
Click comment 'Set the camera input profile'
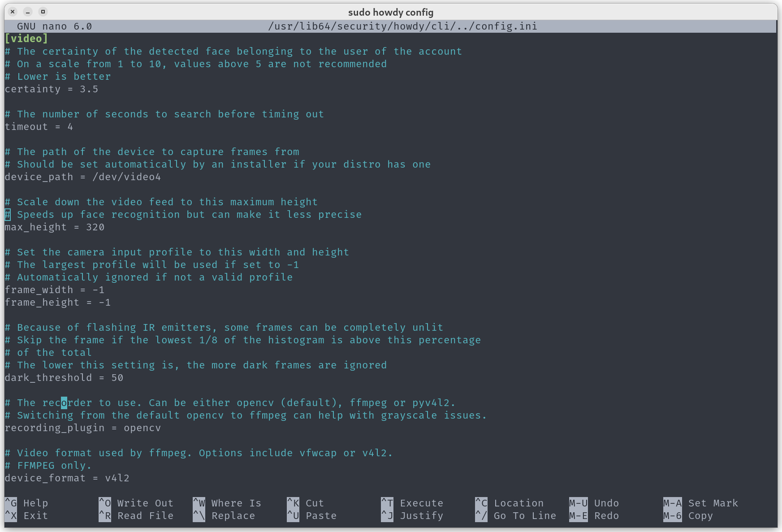point(177,252)
